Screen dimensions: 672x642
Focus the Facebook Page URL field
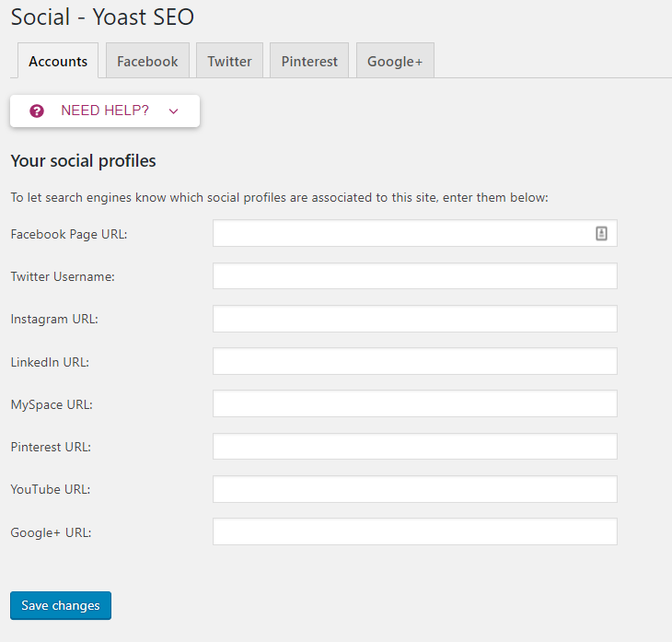[415, 233]
